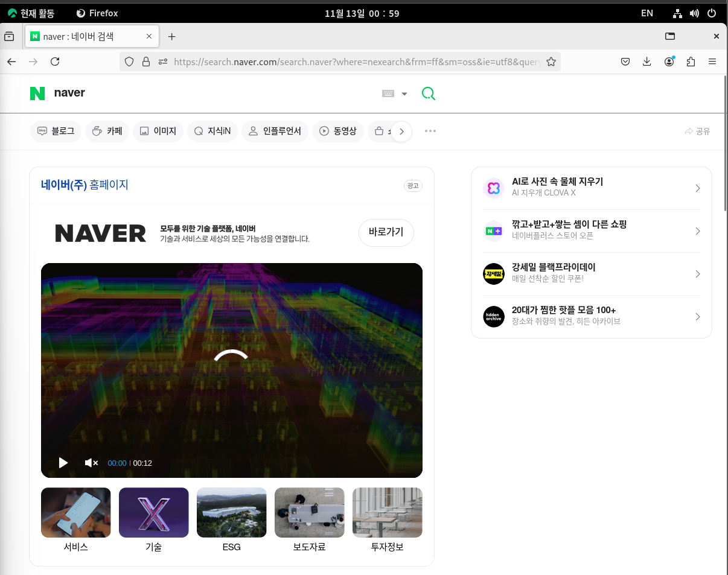Screen dimensions: 728x575
Task: Select the 카페 search tab
Action: pos(107,131)
